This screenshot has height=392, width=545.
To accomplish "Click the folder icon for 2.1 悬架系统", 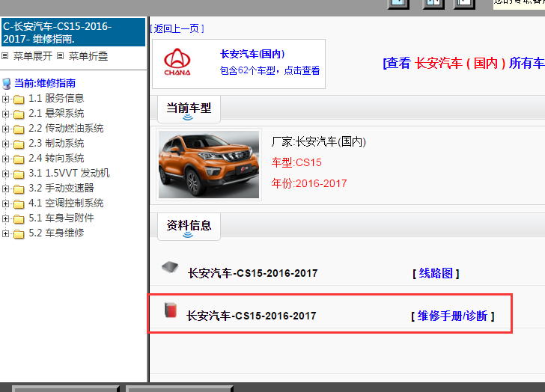I will [x=19, y=114].
